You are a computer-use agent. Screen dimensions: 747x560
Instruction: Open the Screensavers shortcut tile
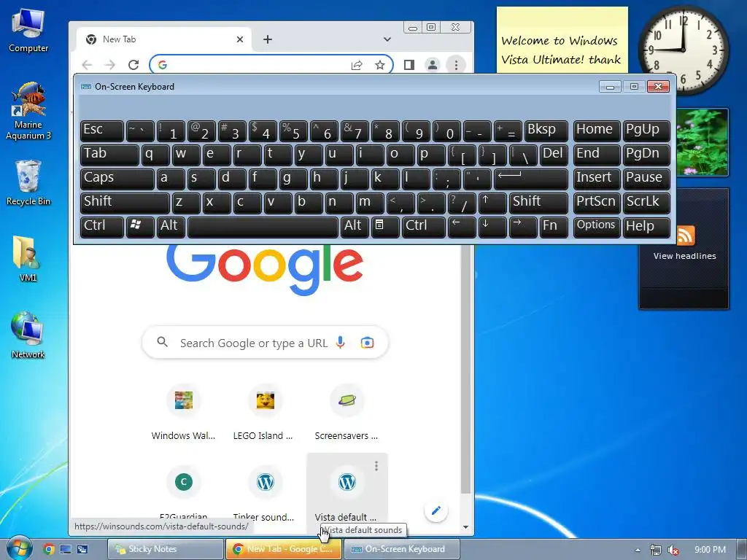tap(347, 413)
